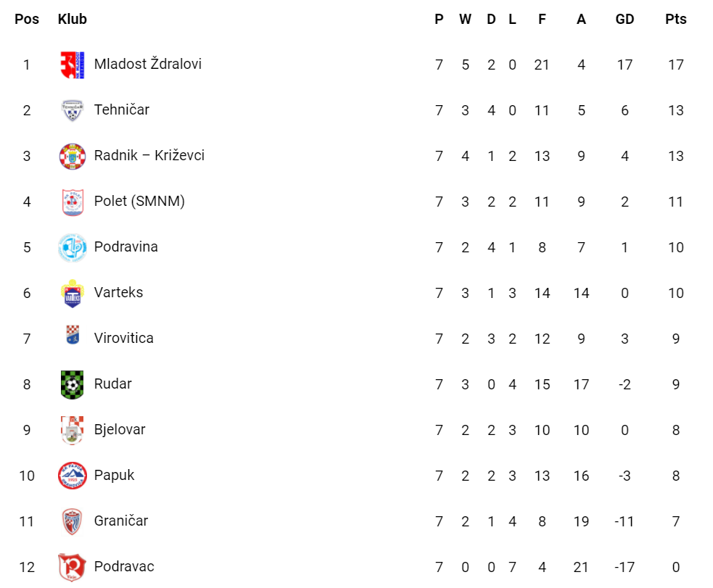Click the Radnik – Križevci club logo
The width and height of the screenshot is (713, 588).
(73, 156)
